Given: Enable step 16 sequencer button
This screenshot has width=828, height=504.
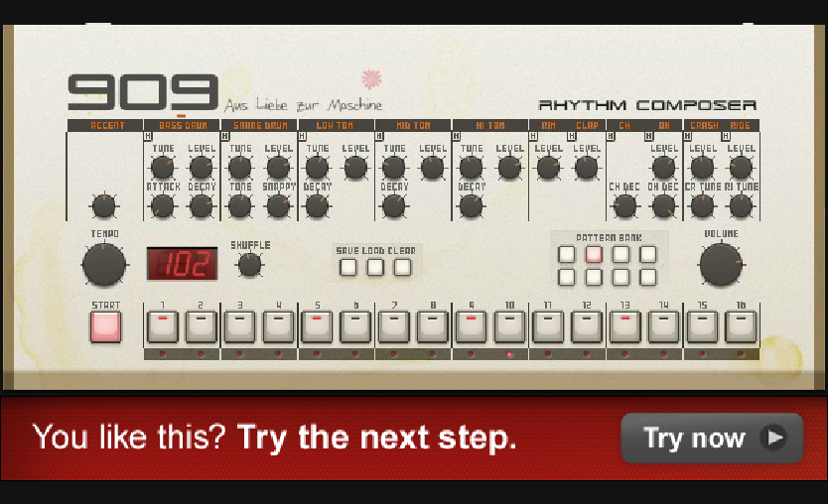Looking at the screenshot, I should (741, 326).
